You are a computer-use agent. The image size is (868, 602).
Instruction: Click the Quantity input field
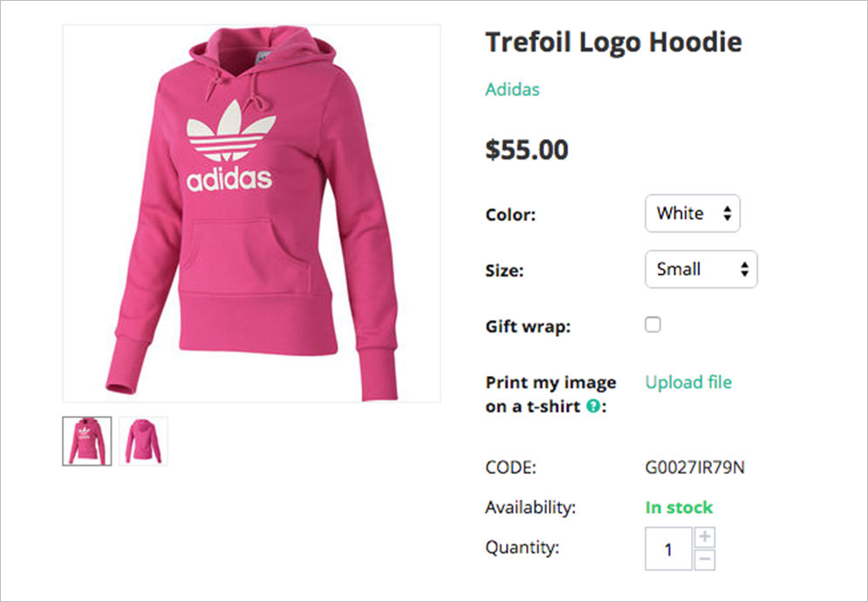tap(668, 549)
